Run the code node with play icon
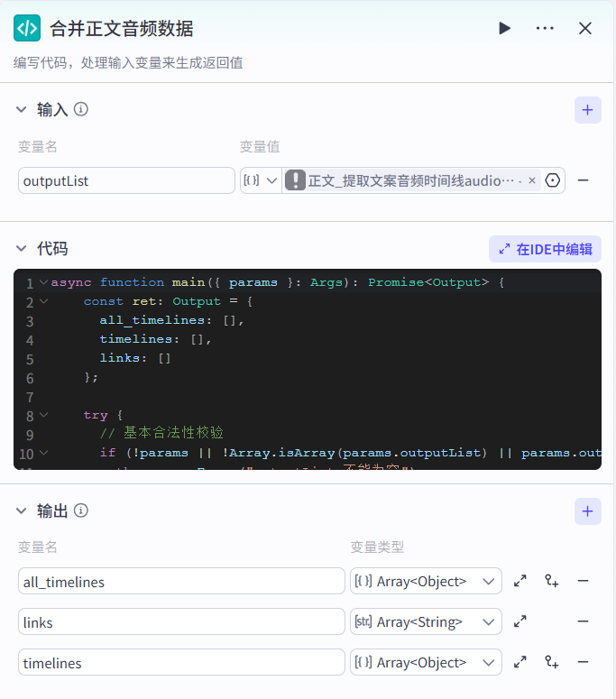Image resolution: width=616 pixels, height=699 pixels. 504,28
